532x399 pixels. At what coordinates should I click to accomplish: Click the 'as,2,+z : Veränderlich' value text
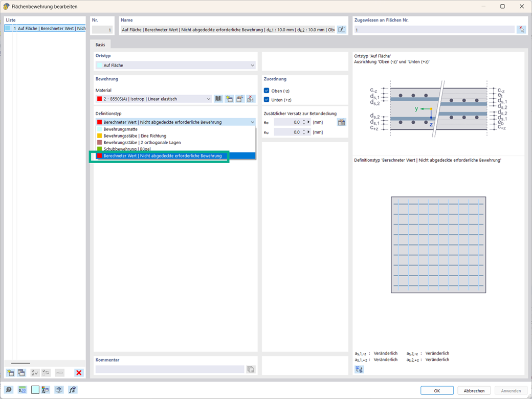click(x=428, y=360)
